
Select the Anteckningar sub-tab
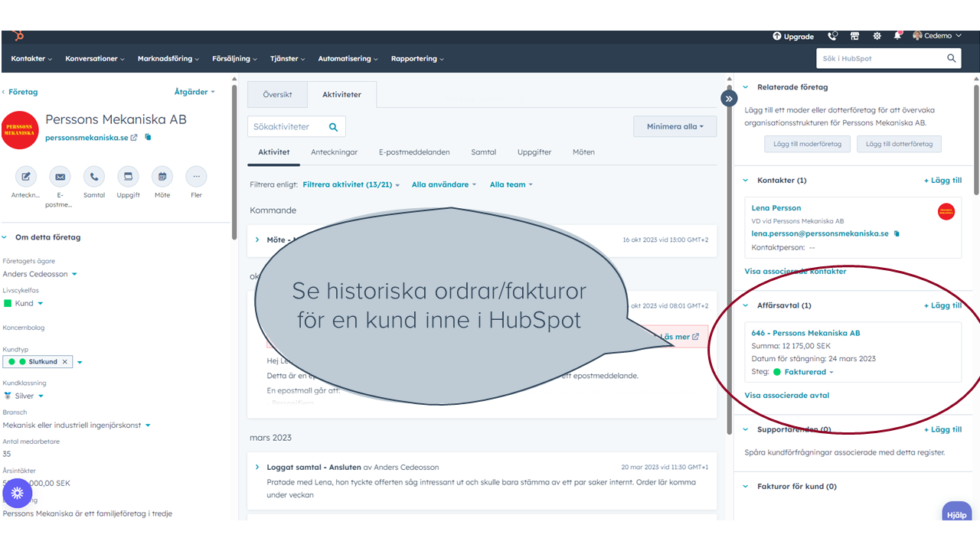tap(334, 152)
